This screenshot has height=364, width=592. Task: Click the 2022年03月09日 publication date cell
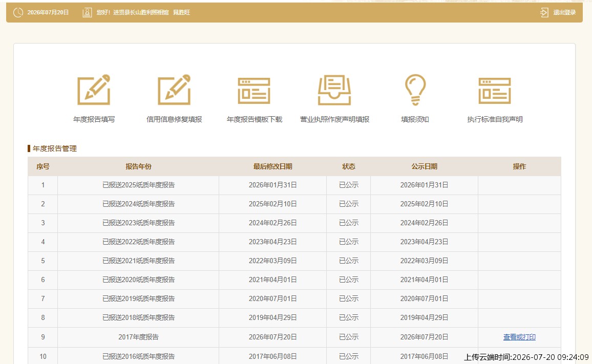pos(425,261)
